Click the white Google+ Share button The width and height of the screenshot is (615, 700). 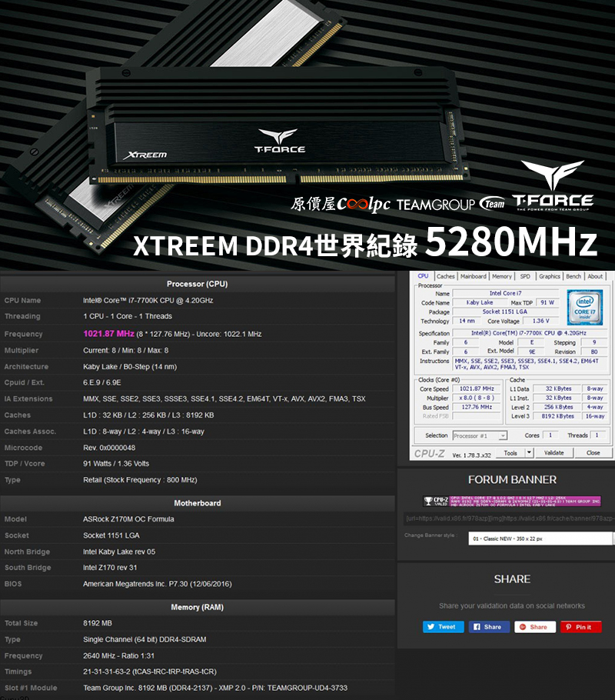point(535,627)
